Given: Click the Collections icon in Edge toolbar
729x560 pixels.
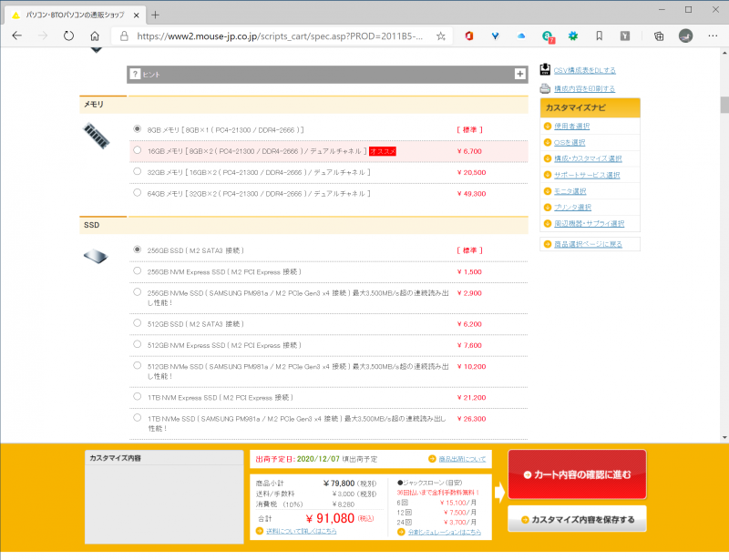Looking at the screenshot, I should [x=658, y=35].
